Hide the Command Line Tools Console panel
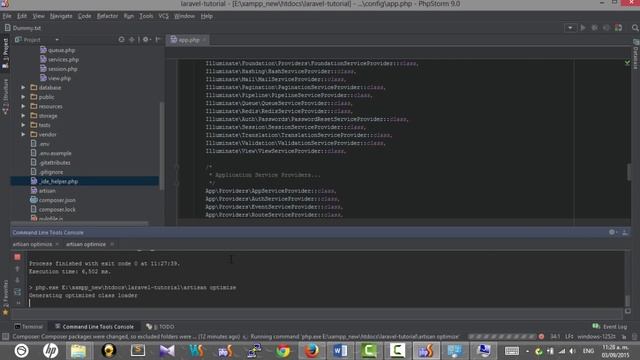 (x=625, y=232)
